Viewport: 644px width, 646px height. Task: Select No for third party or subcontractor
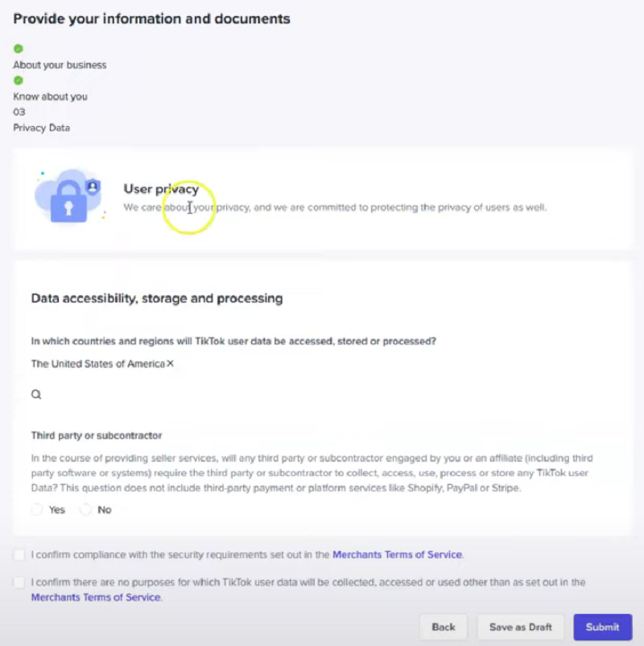[86, 509]
